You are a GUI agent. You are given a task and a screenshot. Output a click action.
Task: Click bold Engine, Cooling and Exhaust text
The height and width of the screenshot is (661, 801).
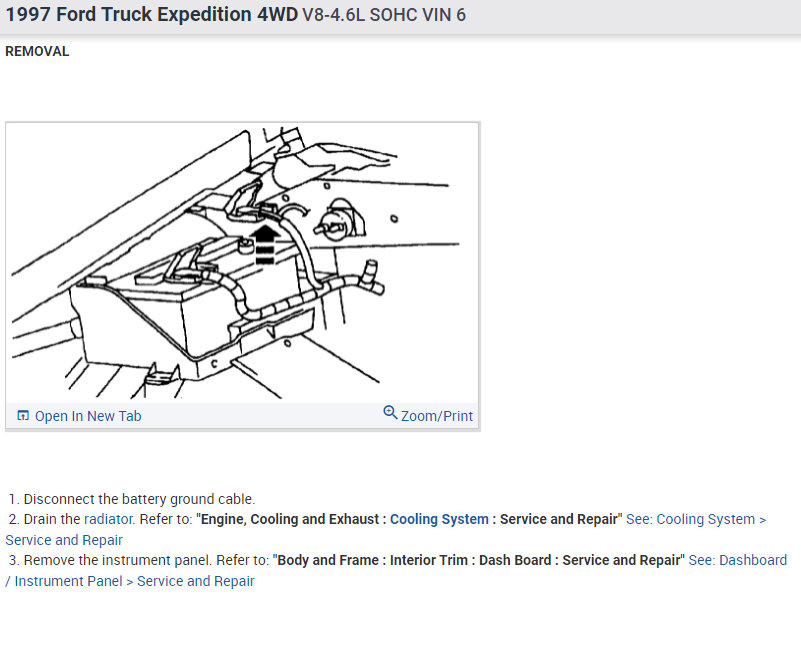click(x=290, y=519)
